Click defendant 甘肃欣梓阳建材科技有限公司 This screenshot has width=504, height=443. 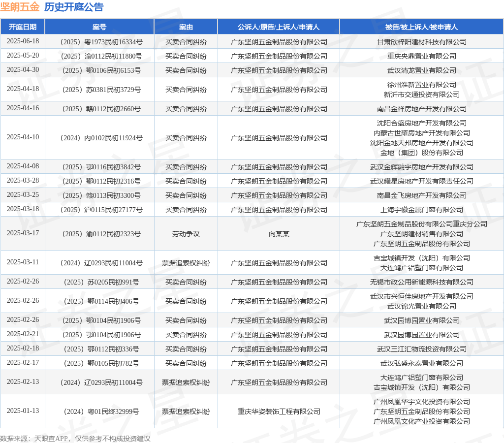(x=422, y=42)
